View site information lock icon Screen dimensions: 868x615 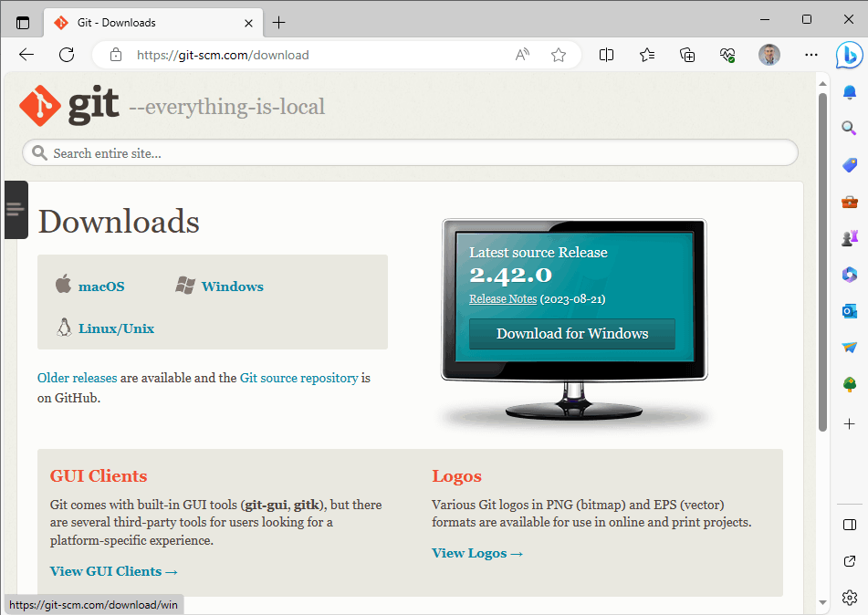[116, 55]
